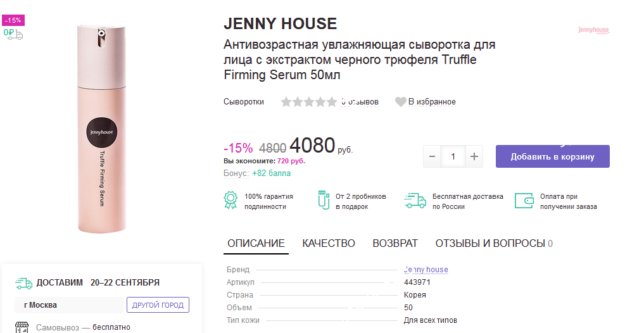The width and height of the screenshot is (644, 333).
Task: Click the star rating icons
Action: pos(308,102)
